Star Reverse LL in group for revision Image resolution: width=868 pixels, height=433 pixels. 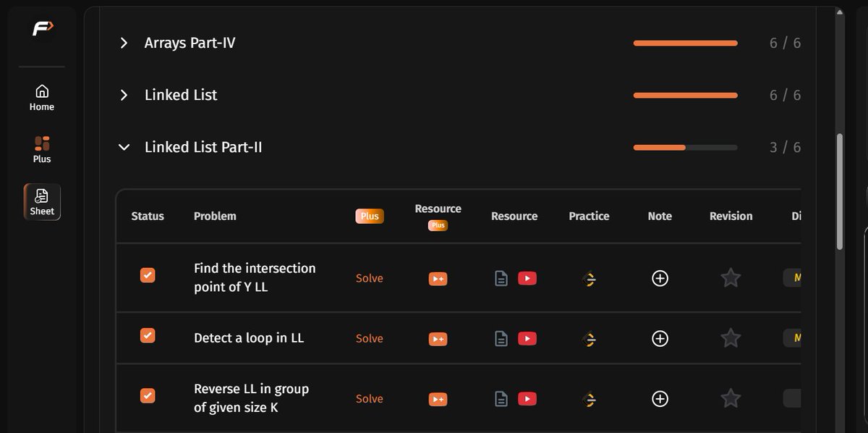click(731, 398)
